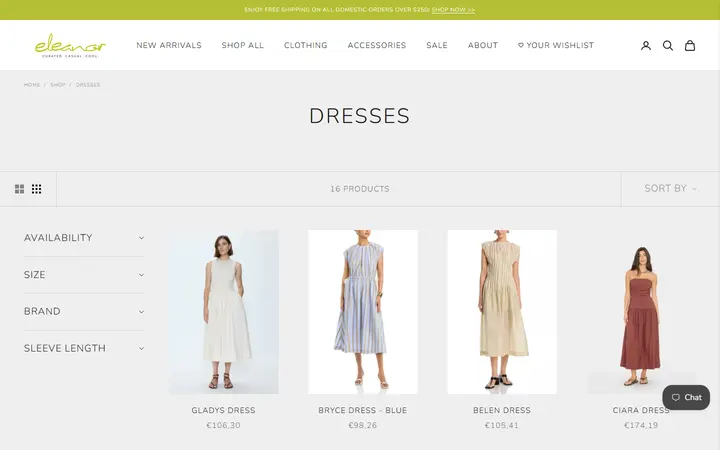This screenshot has height=450, width=720.
Task: Expand the Brand filter
Action: click(84, 311)
